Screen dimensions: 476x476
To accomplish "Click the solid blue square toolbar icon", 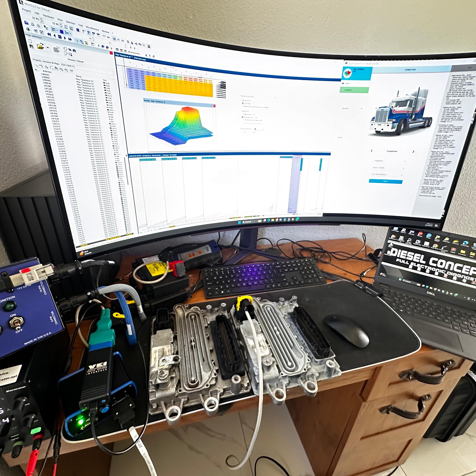I will pos(62,32).
